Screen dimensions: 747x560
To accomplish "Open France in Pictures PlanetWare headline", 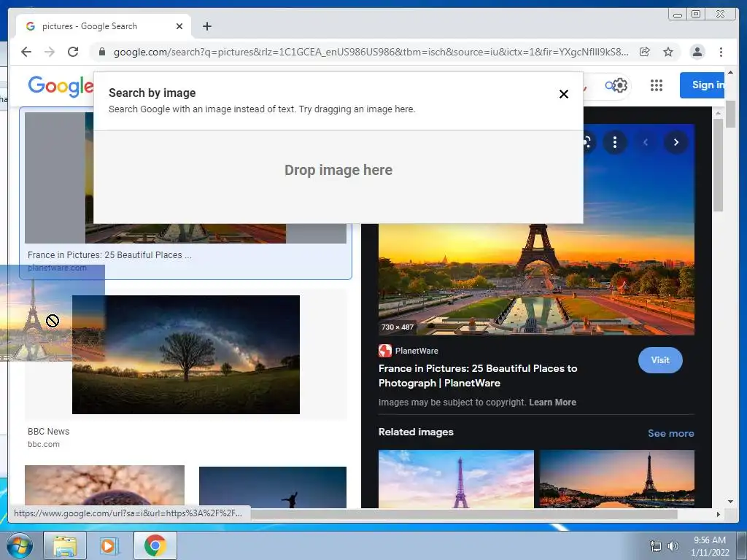I will click(x=477, y=376).
